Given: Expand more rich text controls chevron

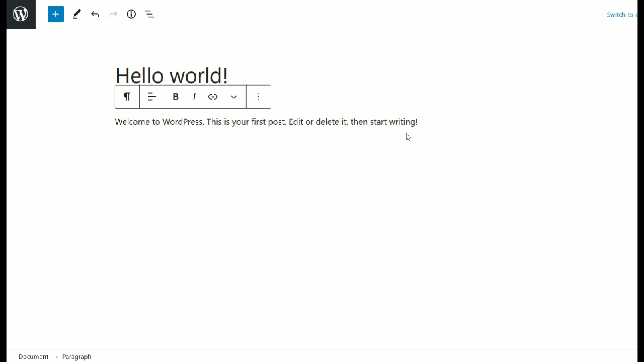Looking at the screenshot, I should tap(234, 97).
